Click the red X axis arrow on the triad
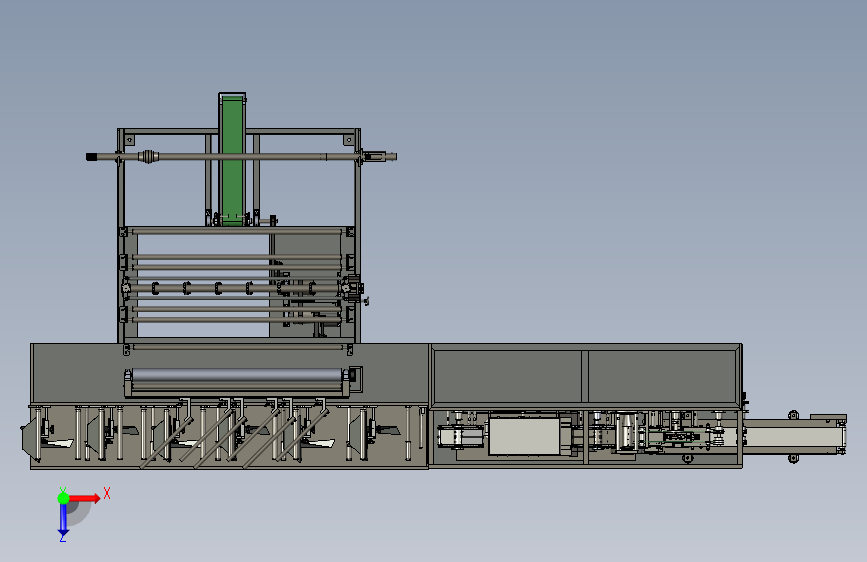The height and width of the screenshot is (562, 867). tap(84, 498)
